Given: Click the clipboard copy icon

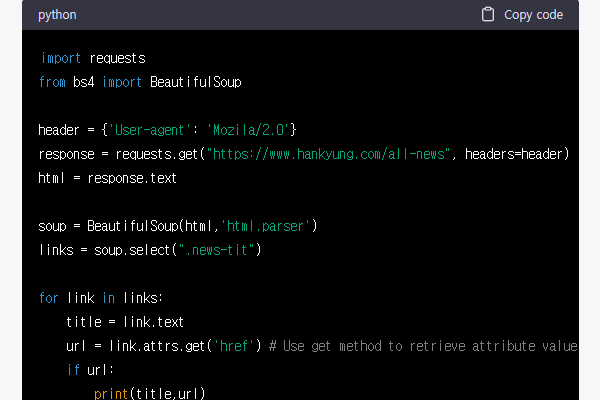Looking at the screenshot, I should [x=488, y=15].
